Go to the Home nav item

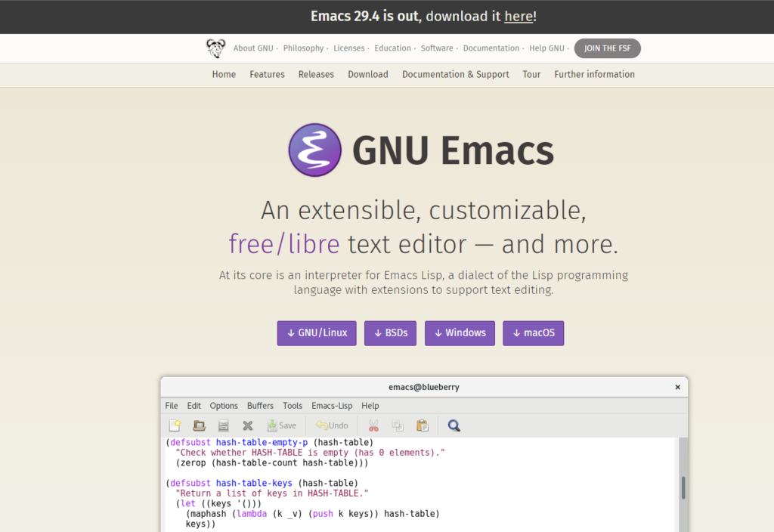point(224,75)
